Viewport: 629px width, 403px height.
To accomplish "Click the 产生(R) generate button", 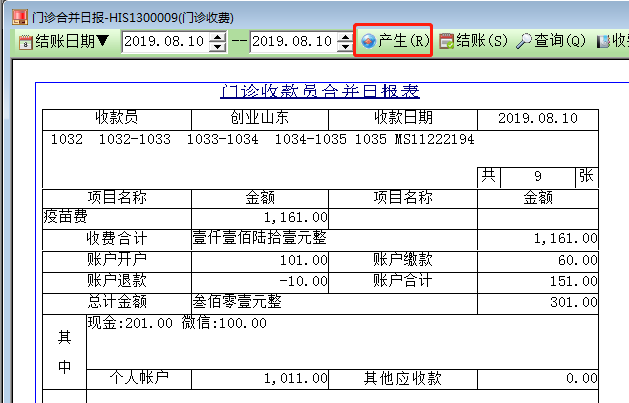I will [393, 41].
